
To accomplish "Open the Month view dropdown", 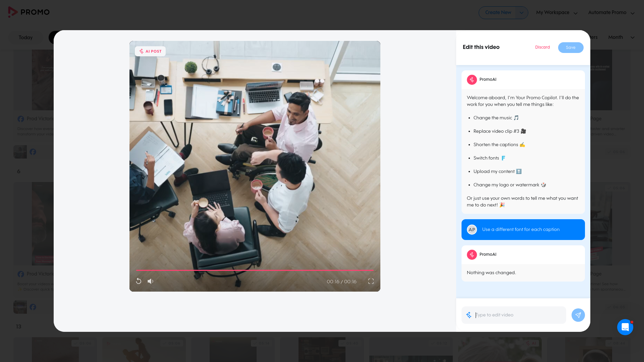I will click(621, 37).
